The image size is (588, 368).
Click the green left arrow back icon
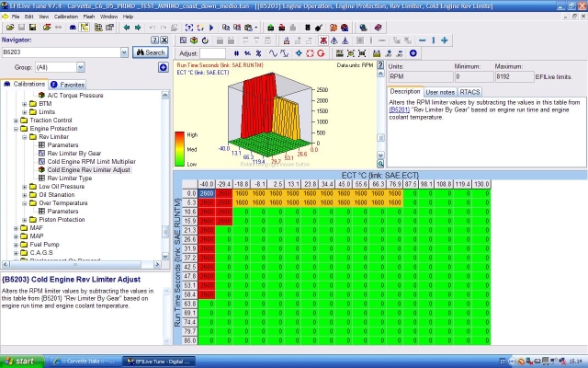(127, 28)
